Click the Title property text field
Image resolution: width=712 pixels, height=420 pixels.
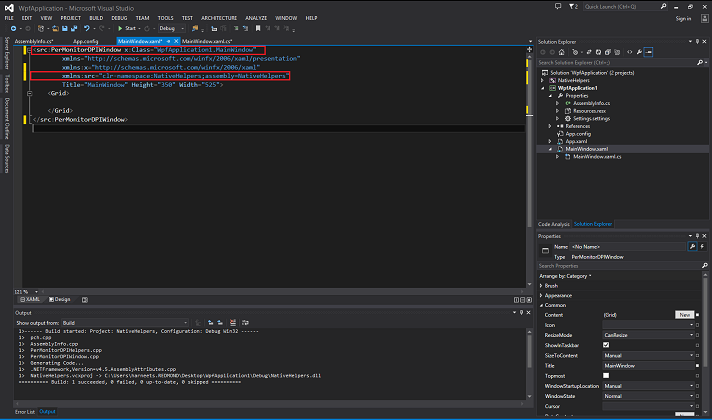(650, 366)
